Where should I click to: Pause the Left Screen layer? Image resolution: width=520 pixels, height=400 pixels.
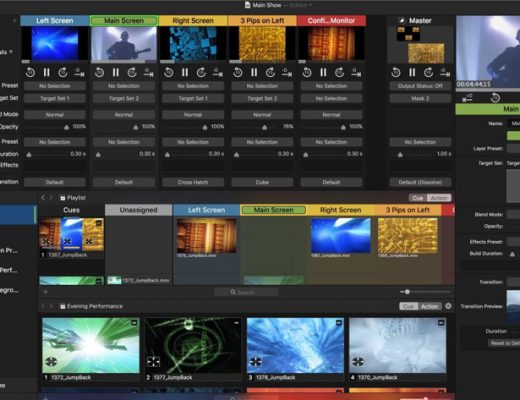click(x=46, y=72)
